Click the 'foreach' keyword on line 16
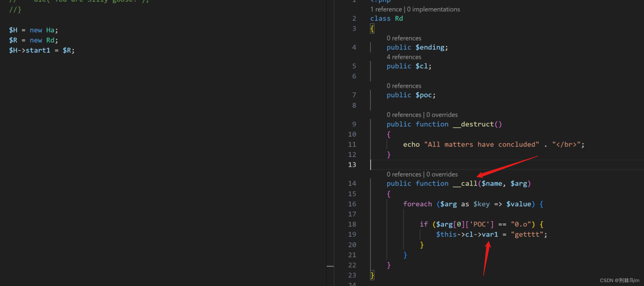The width and height of the screenshot is (644, 286). pyautogui.click(x=417, y=204)
